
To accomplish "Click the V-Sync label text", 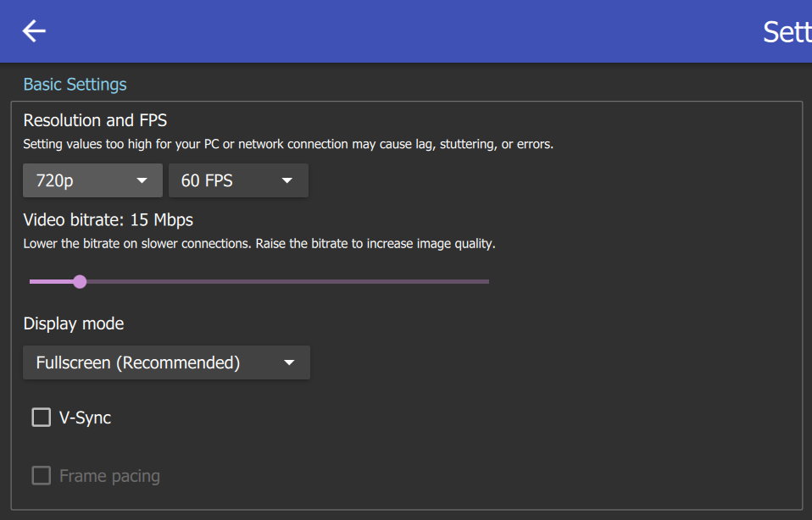I will click(85, 418).
